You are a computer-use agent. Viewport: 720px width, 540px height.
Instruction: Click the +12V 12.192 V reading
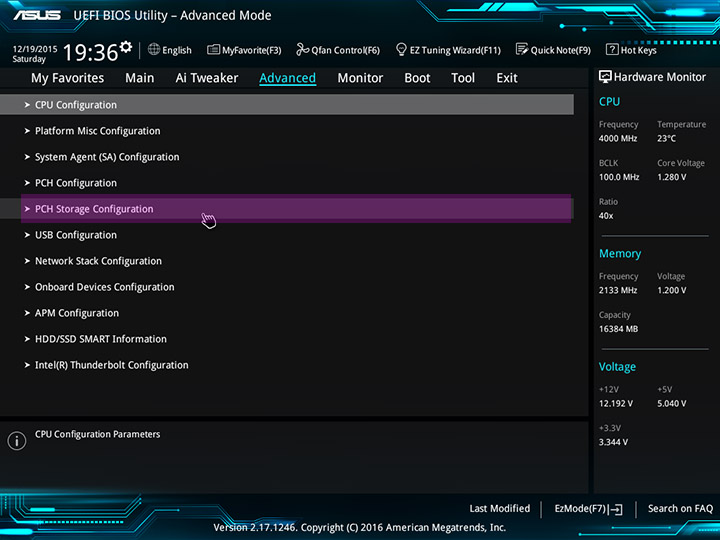(616, 404)
